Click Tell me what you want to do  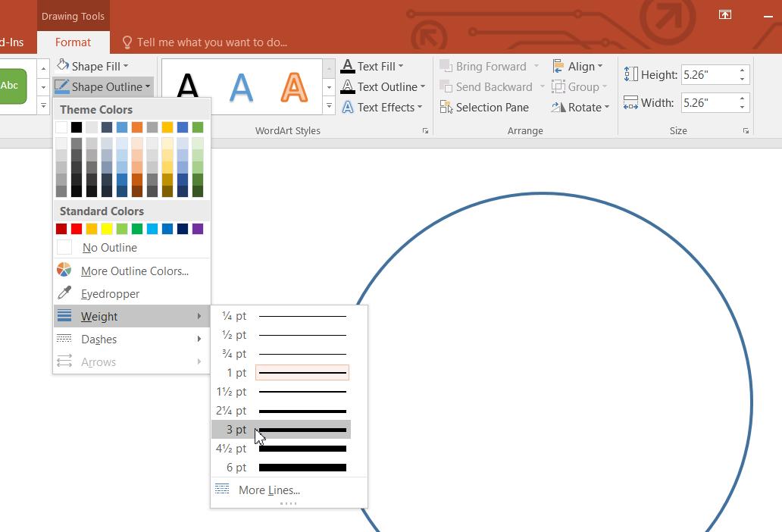pos(211,42)
